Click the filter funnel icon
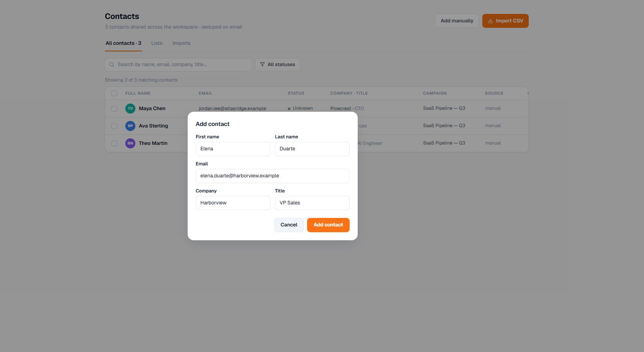The width and height of the screenshot is (644, 352). (262, 65)
